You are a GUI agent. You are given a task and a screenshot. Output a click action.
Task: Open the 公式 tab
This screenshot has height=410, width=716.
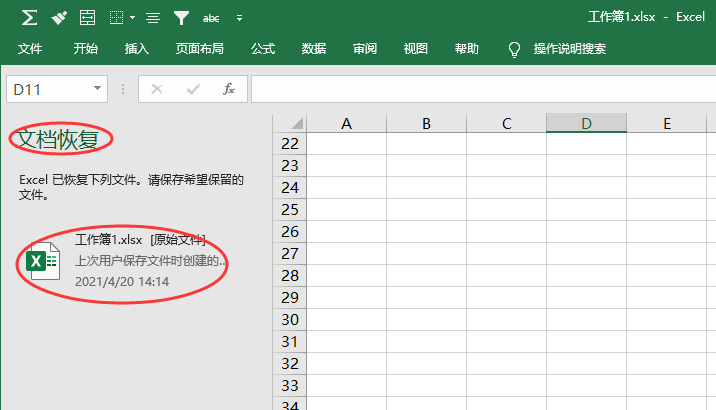click(263, 48)
